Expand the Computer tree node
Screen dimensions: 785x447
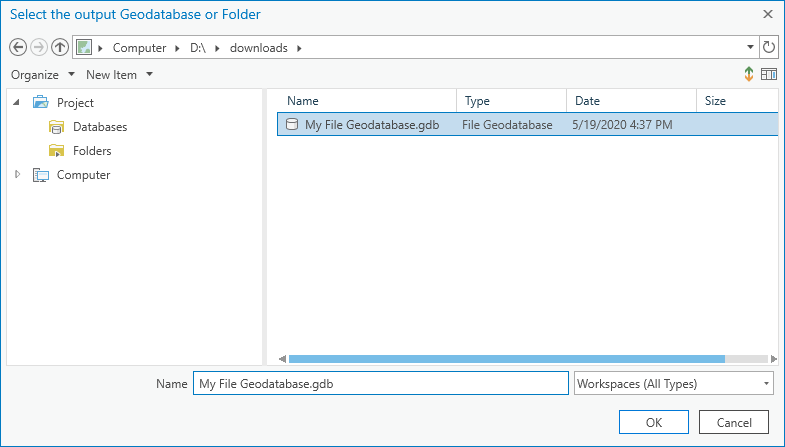(x=18, y=175)
